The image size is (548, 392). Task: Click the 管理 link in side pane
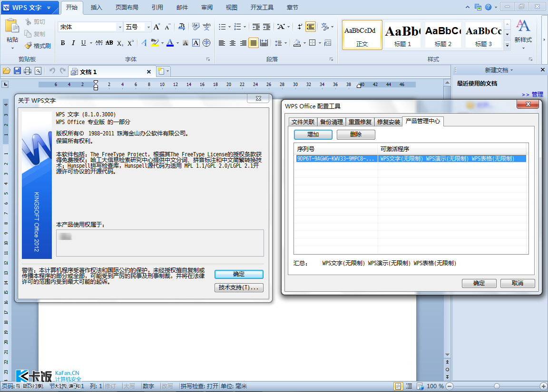click(537, 94)
